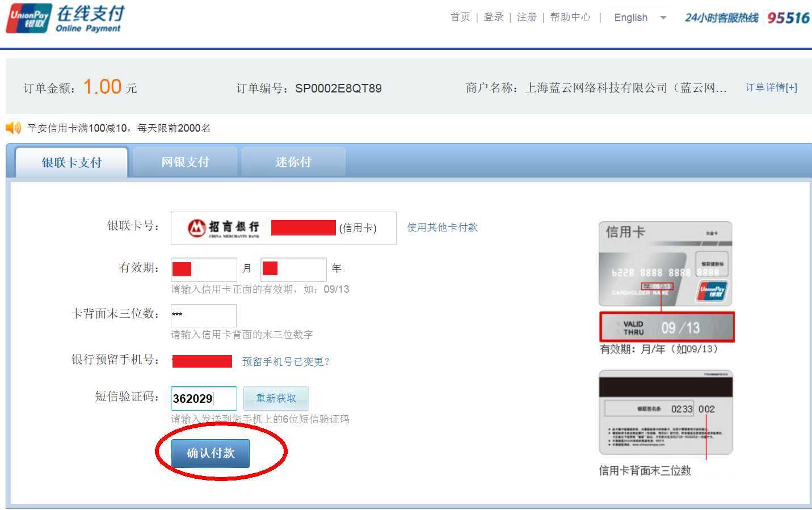The image size is (812, 510).
Task: Switch to the 银联卡支付 tab
Action: pyautogui.click(x=71, y=162)
